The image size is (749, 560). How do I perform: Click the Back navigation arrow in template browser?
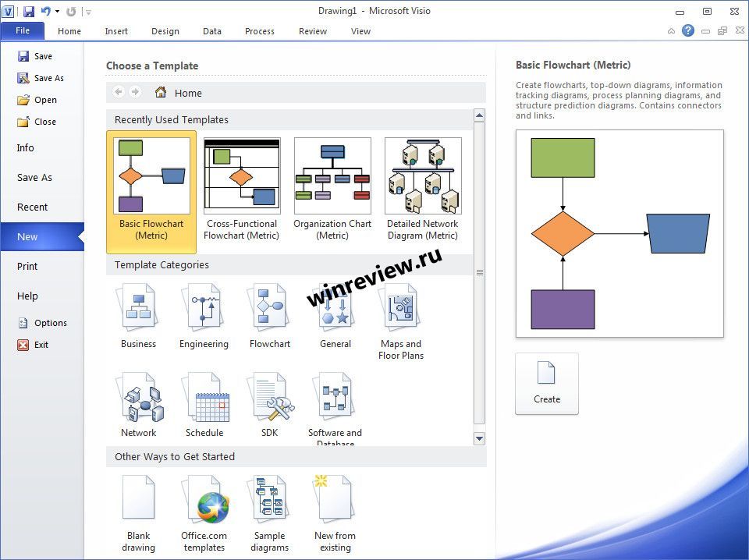point(119,92)
